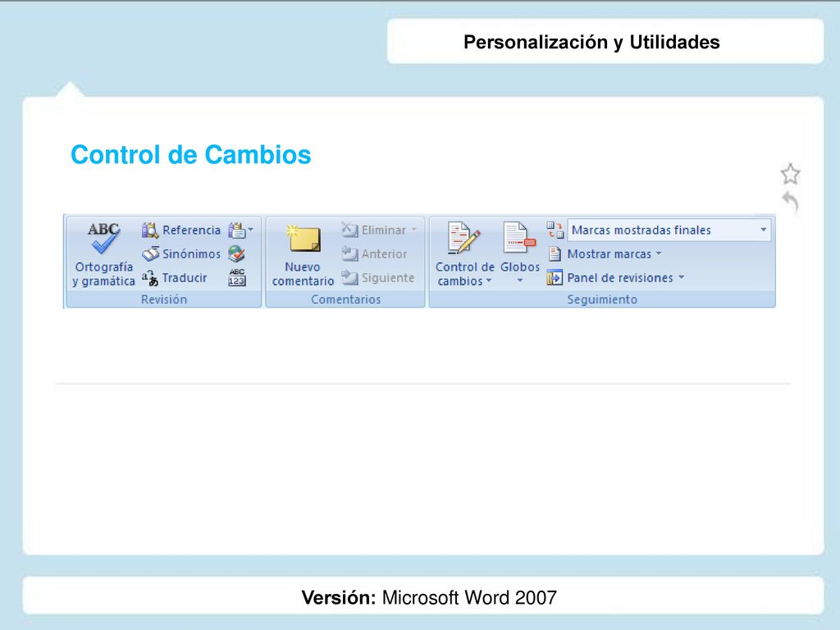Open the translation screen tip clipboard icon
Screen dimensions: 840x630
tap(236, 231)
